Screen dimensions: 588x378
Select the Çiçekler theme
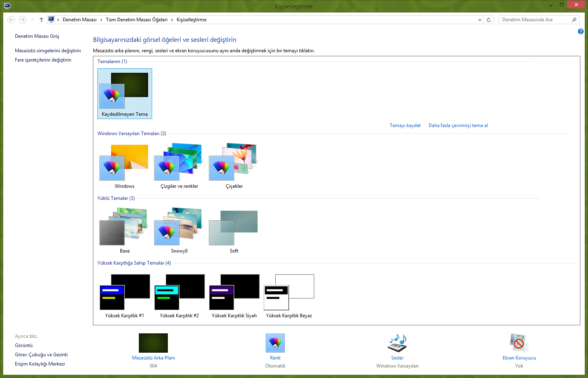point(234,164)
